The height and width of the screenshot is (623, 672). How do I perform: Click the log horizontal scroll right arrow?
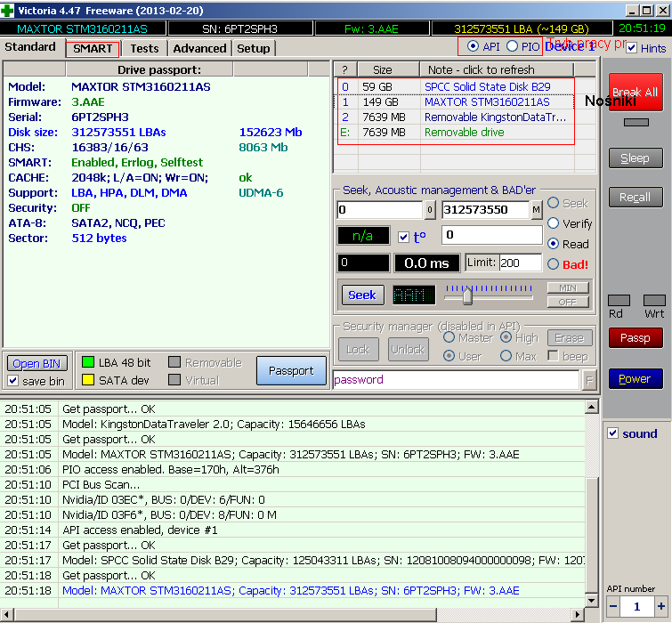point(578,614)
